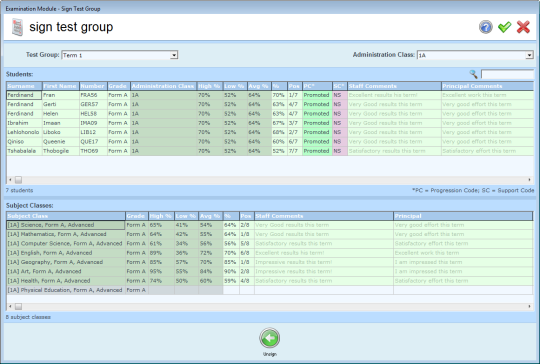Click students table horizontal scrollbar thumb

pos(18,180)
